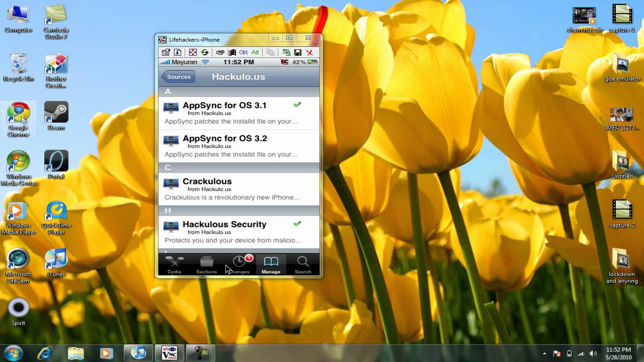
Task: Open Windows Media Center desktop icon
Action: coord(19,168)
